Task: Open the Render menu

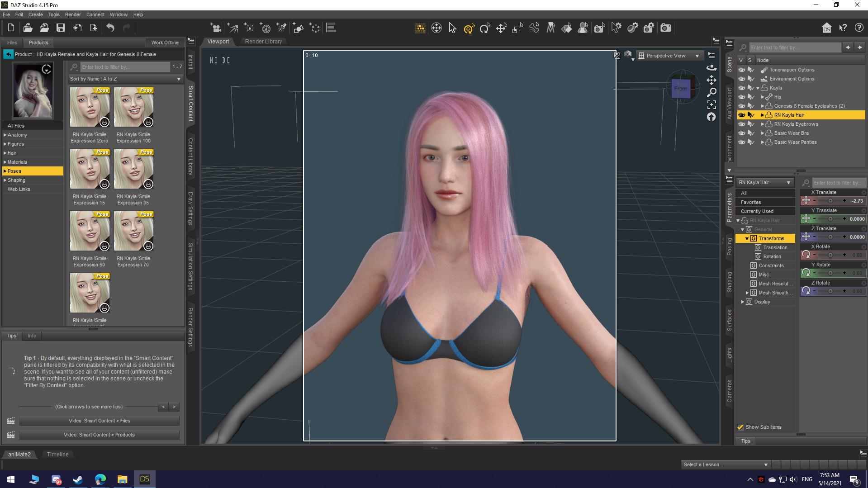Action: pos(72,14)
